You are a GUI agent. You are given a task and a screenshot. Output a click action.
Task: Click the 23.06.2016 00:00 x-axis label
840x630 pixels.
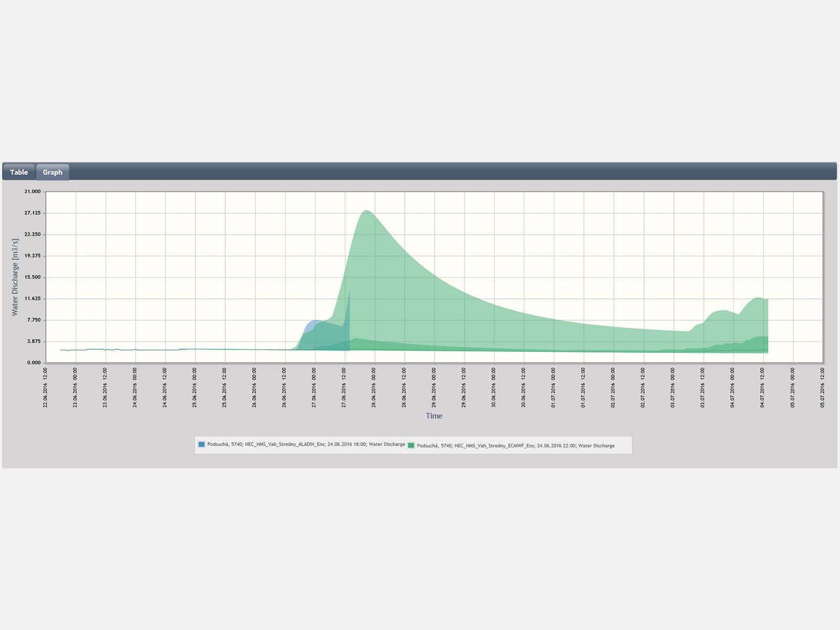click(x=76, y=387)
